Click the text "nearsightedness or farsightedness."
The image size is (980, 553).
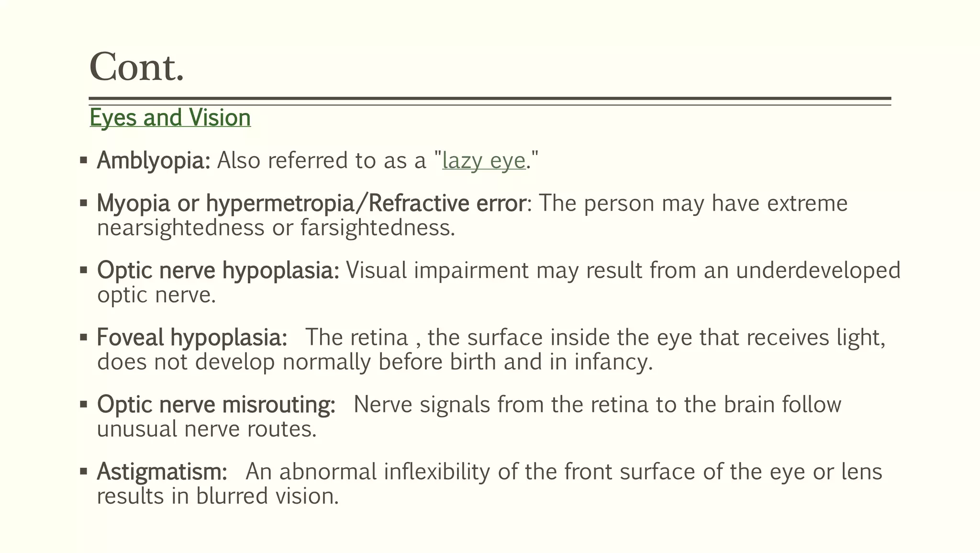click(x=276, y=228)
